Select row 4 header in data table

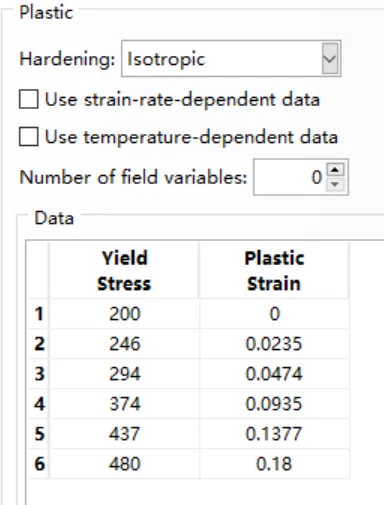[x=38, y=404]
